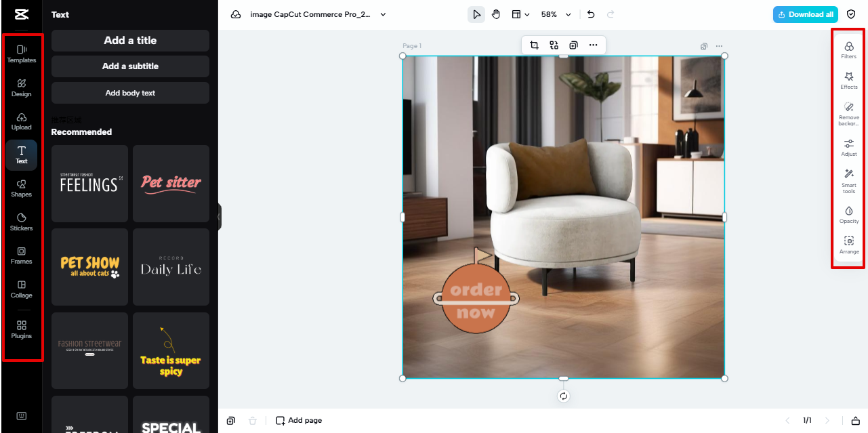Open more options in floating toolbar
This screenshot has height=433, width=868.
[x=593, y=45]
